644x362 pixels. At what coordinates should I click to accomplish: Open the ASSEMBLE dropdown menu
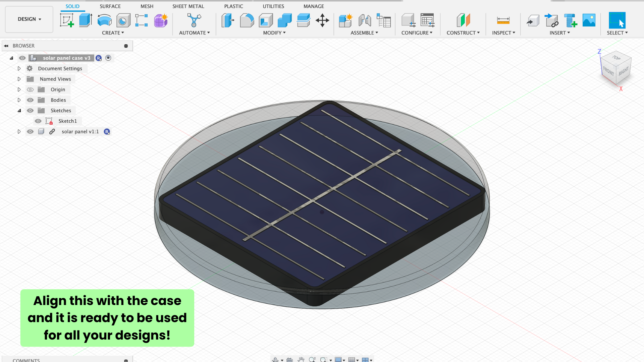pos(364,33)
